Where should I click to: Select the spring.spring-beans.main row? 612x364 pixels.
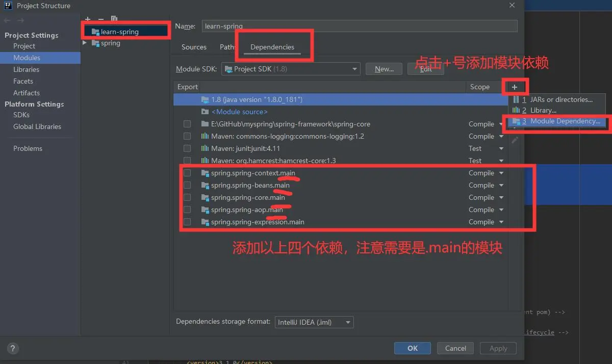point(340,185)
